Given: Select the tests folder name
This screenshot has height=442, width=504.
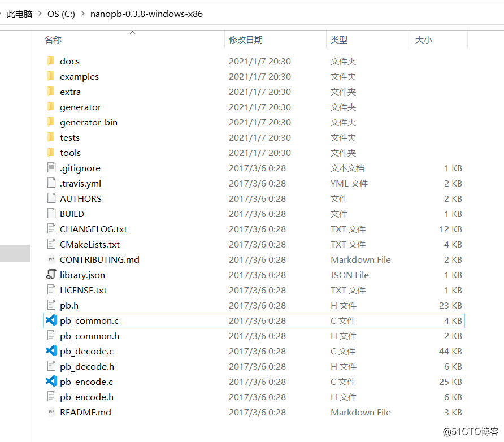Looking at the screenshot, I should (69, 137).
